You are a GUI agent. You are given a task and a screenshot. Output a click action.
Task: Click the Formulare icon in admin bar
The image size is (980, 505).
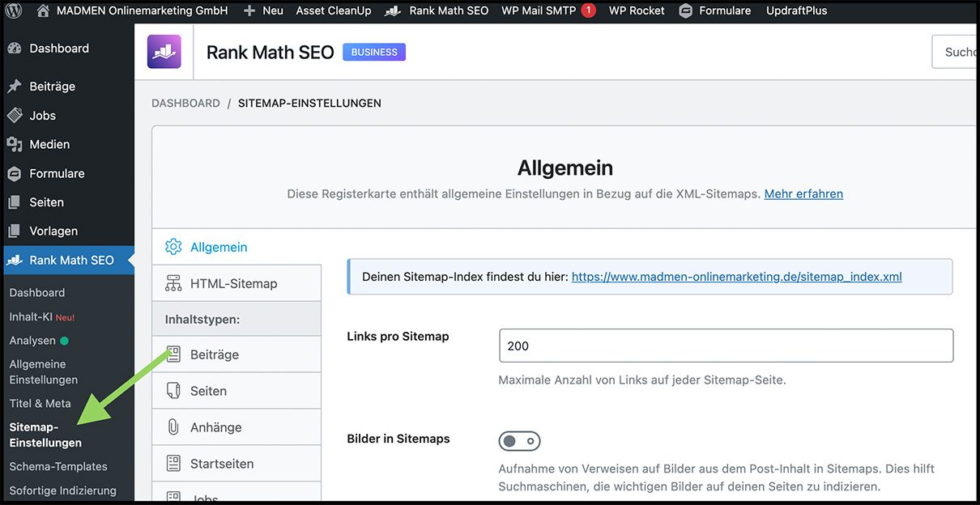686,11
